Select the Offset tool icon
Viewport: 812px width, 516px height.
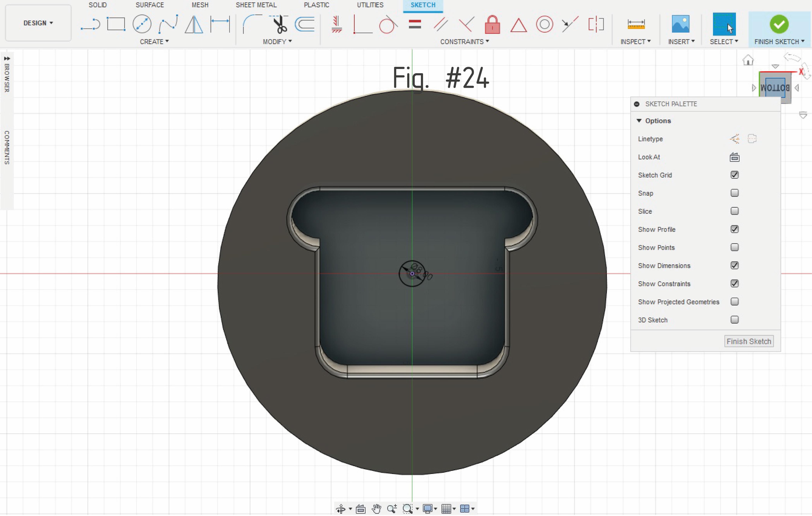coord(305,24)
